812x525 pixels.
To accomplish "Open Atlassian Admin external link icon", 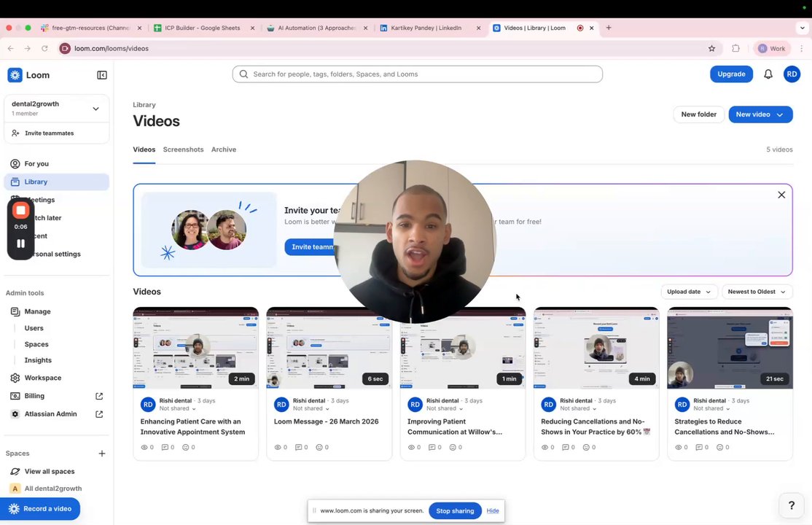I will [x=99, y=414].
